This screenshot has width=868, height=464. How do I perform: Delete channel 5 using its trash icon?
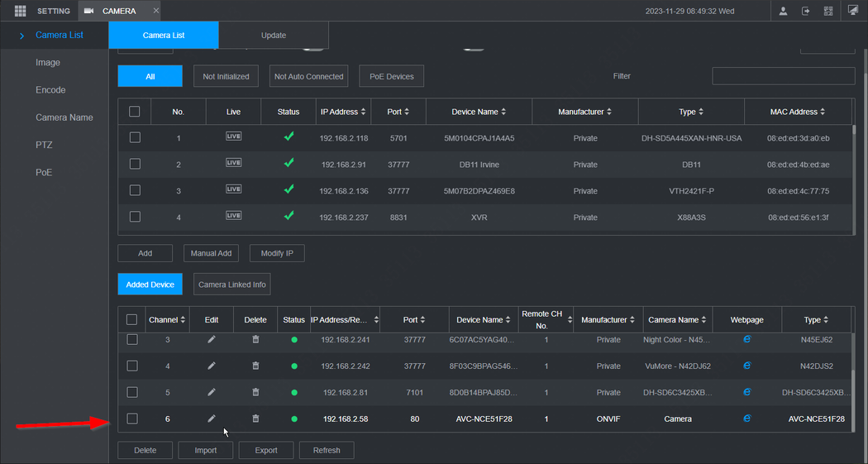[x=255, y=392]
